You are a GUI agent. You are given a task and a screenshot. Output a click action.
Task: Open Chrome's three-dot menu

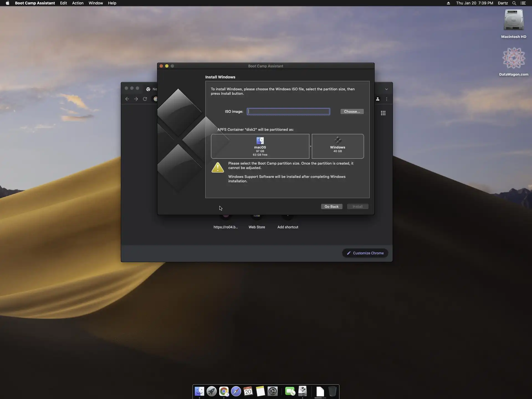(387, 99)
